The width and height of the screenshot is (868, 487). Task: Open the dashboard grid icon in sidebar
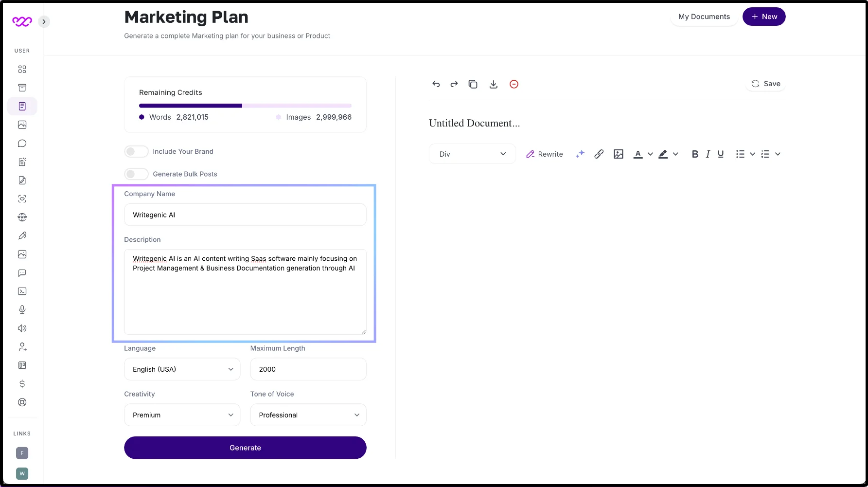(x=22, y=69)
